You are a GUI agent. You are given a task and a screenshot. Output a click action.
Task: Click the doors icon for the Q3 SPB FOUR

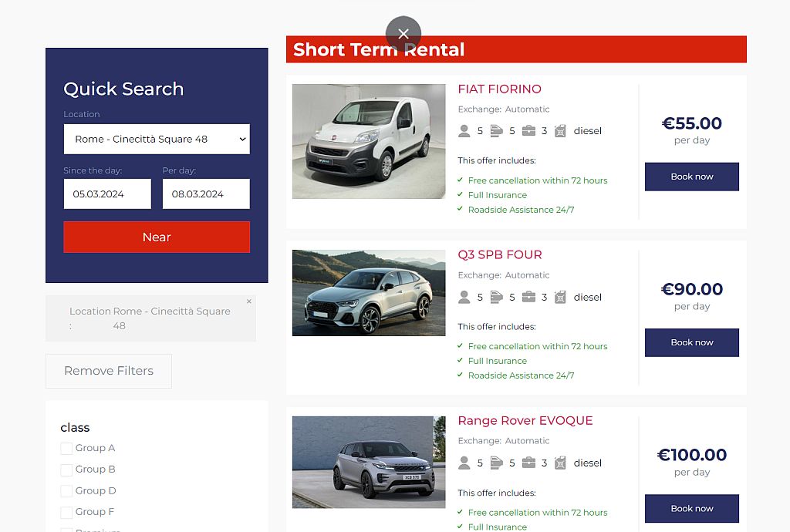coord(498,297)
